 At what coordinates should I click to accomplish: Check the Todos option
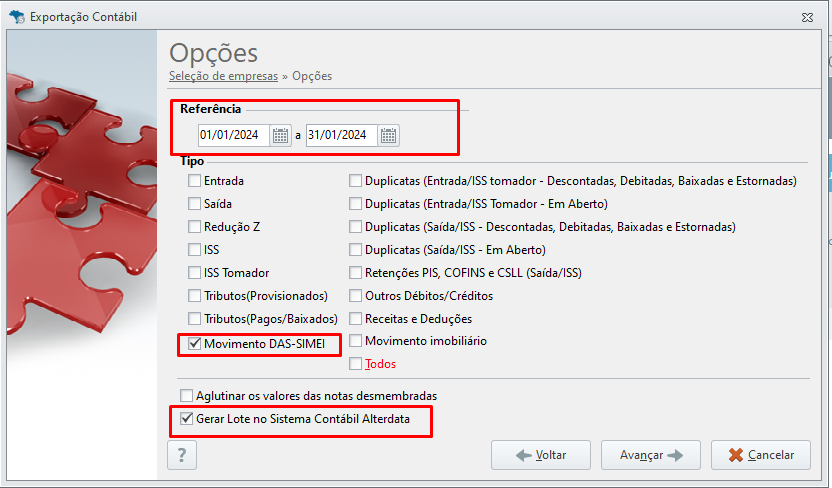[356, 364]
